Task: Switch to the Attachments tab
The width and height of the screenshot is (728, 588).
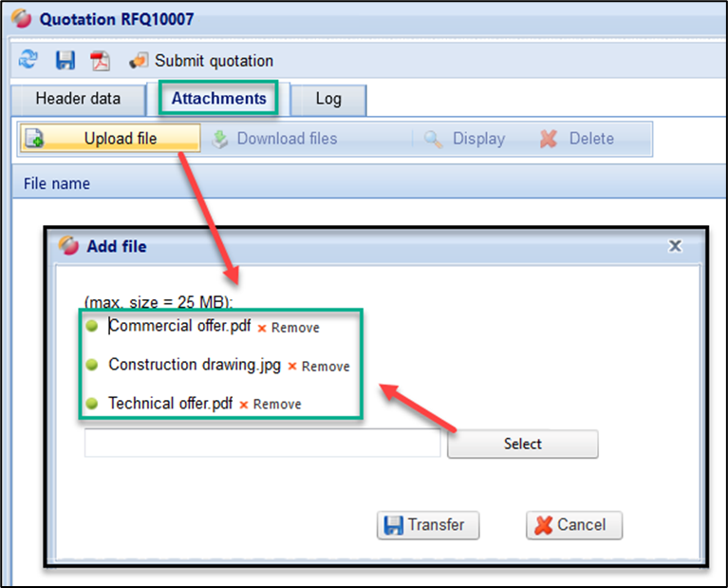Action: 218,99
